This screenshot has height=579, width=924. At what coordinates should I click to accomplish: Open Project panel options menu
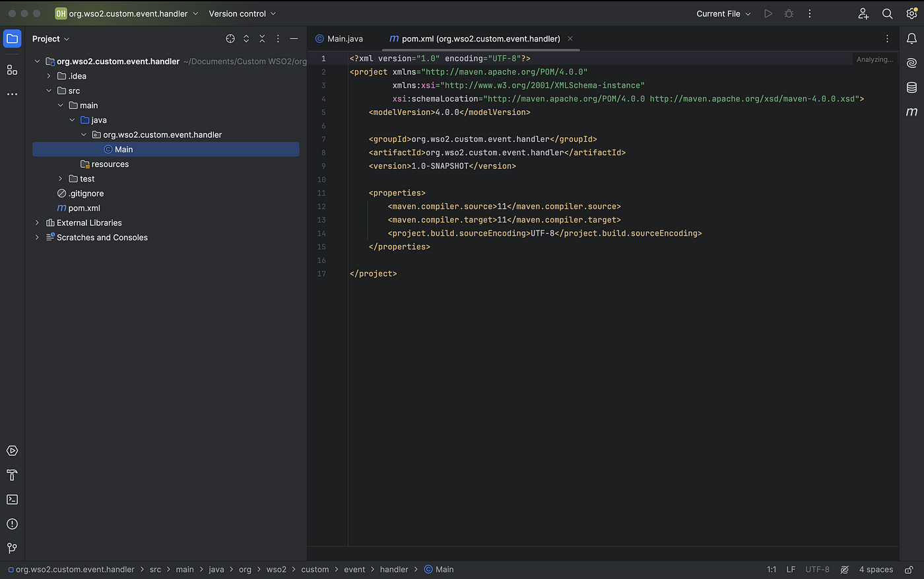(278, 39)
